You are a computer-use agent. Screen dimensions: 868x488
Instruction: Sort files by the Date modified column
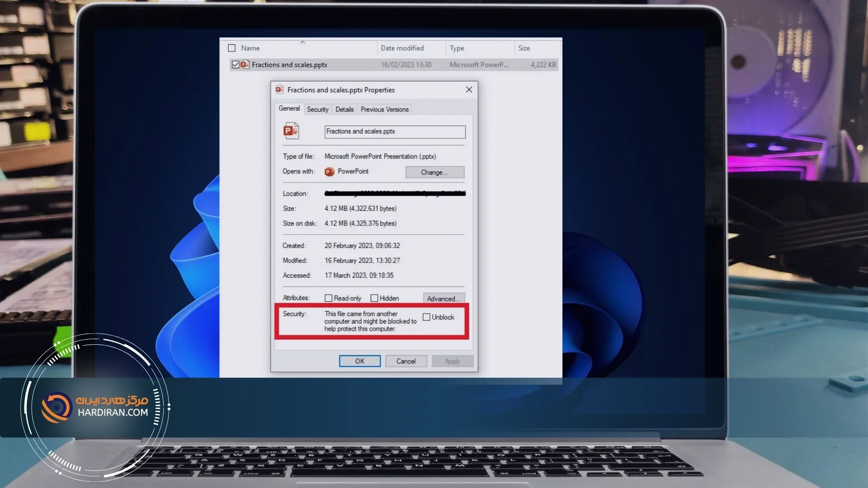pyautogui.click(x=402, y=48)
